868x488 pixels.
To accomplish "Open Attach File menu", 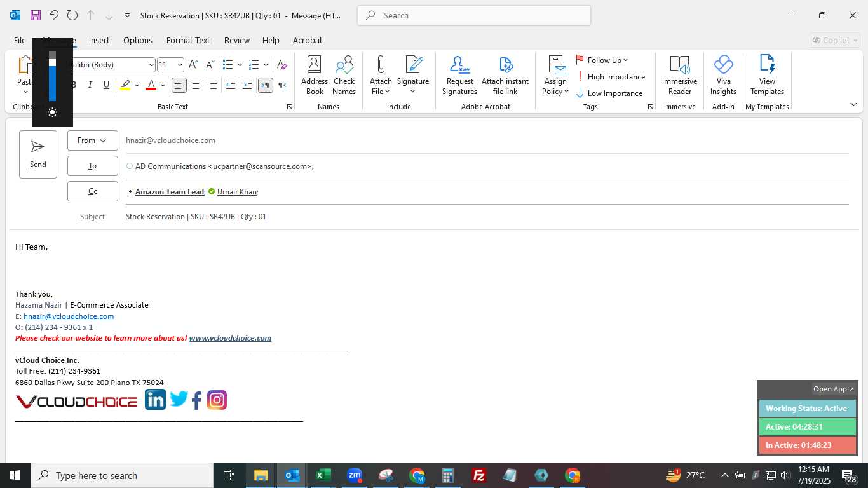I will 381,75.
